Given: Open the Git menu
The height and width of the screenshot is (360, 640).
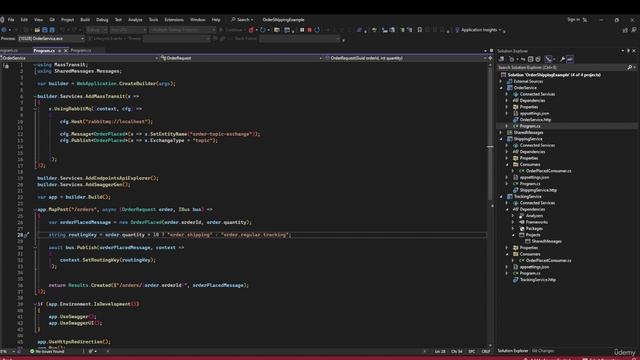Looking at the screenshot, I should click(x=52, y=20).
